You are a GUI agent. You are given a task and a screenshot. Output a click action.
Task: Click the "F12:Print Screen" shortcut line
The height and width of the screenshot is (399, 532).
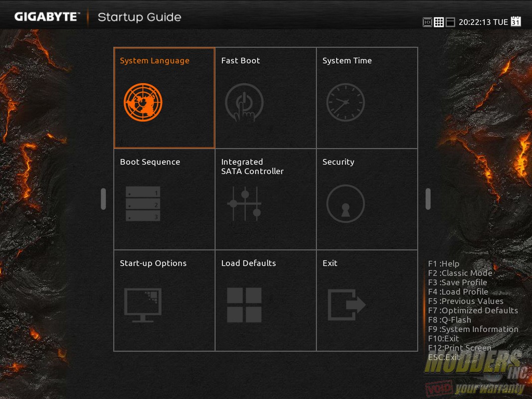coord(460,348)
